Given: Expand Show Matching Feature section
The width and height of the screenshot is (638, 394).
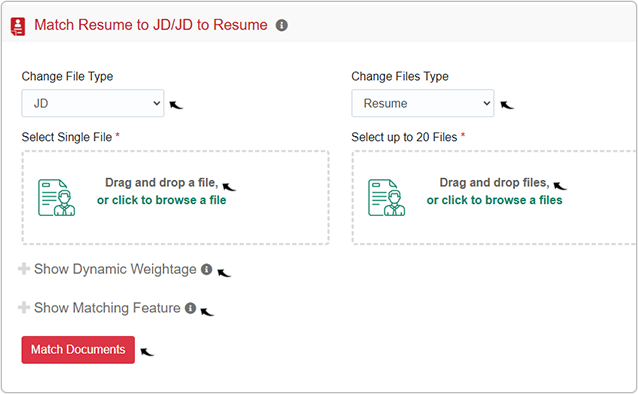Looking at the screenshot, I should pyautogui.click(x=107, y=308).
